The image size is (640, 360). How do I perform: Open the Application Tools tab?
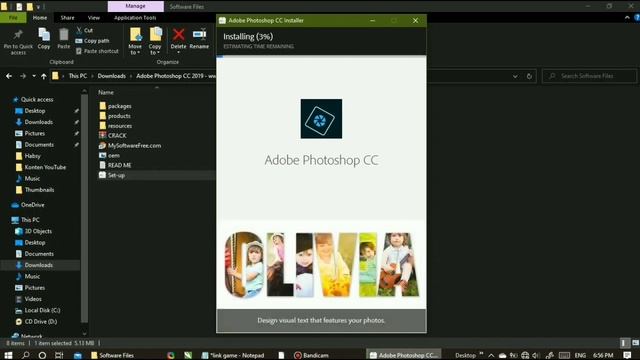pyautogui.click(x=135, y=18)
